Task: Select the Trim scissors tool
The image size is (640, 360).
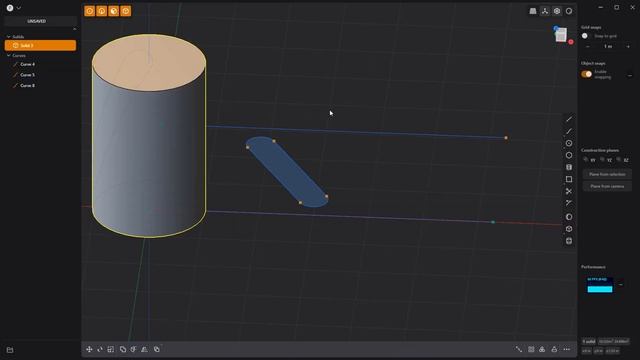Action: (x=569, y=191)
